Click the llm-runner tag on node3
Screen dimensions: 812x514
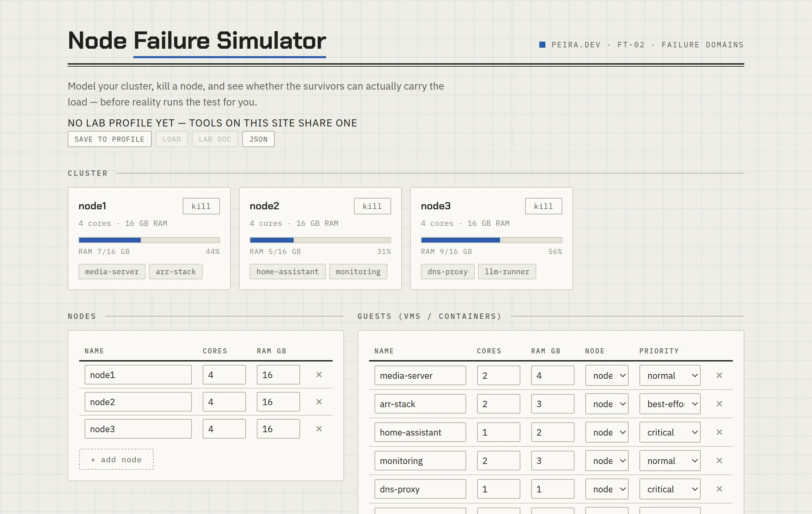click(507, 272)
